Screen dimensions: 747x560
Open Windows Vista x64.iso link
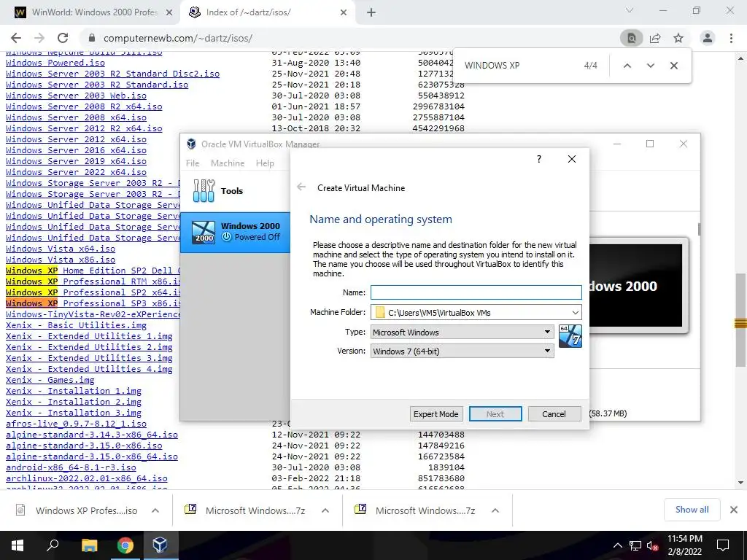pyautogui.click(x=61, y=249)
